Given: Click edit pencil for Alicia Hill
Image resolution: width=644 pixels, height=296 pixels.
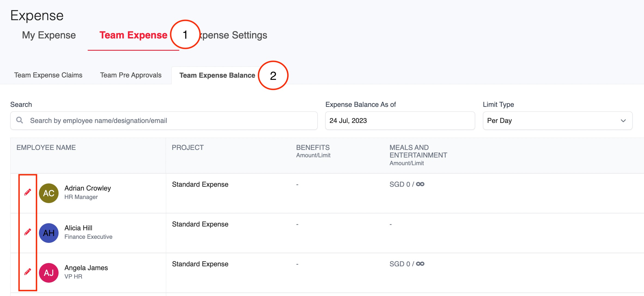Looking at the screenshot, I should [28, 232].
